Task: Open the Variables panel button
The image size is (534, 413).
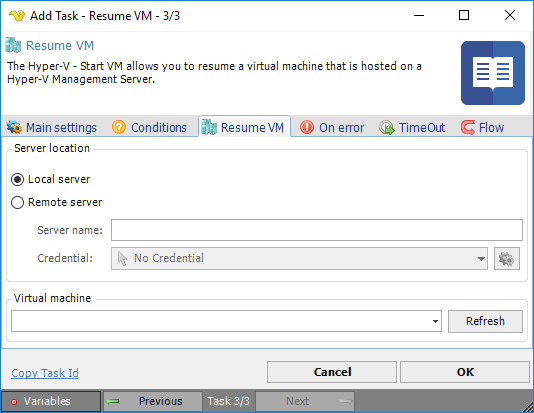Action: pyautogui.click(x=51, y=401)
